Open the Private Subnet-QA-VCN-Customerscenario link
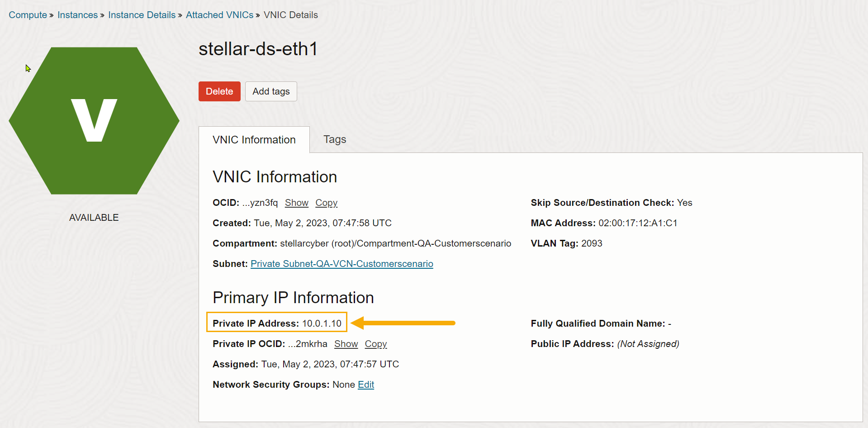Image resolution: width=868 pixels, height=428 pixels. point(342,264)
